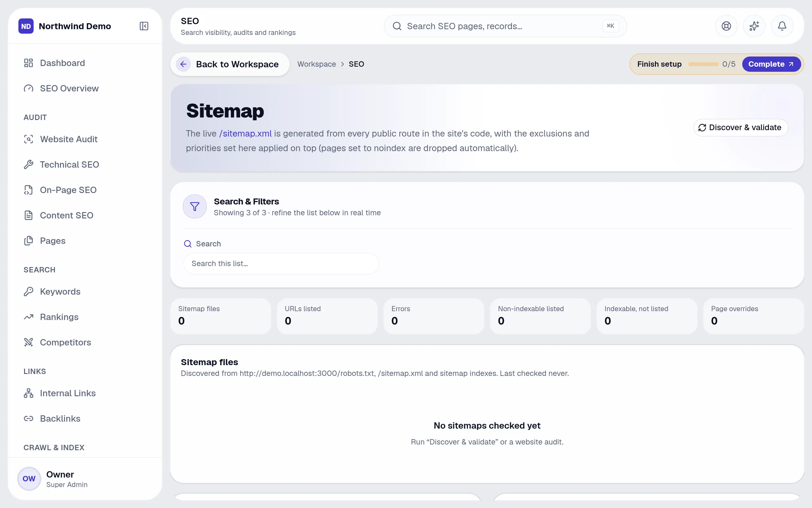The height and width of the screenshot is (508, 812).
Task: Click 'No sitemaps checked yet' text
Action: tap(487, 426)
